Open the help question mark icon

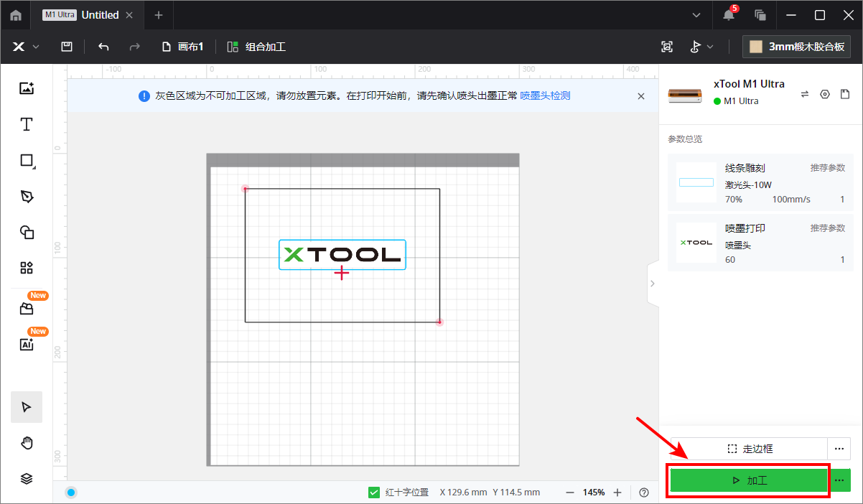click(x=644, y=493)
